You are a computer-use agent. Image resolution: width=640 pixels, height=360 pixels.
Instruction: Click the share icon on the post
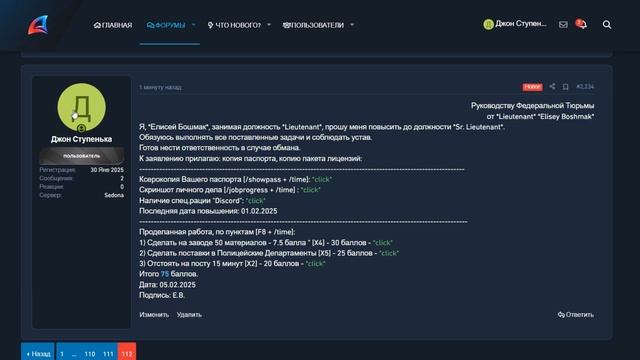[552, 87]
